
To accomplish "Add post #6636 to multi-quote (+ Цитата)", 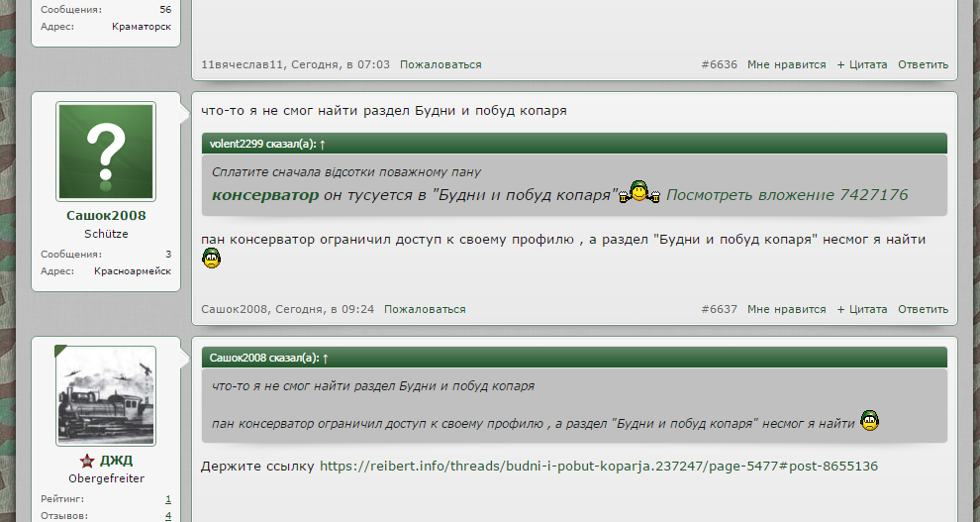I will [x=862, y=65].
